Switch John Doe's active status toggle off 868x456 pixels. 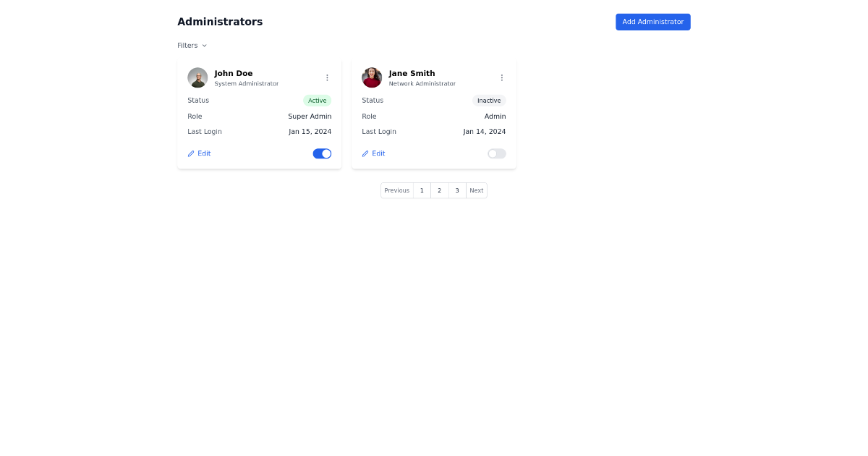coord(322,153)
